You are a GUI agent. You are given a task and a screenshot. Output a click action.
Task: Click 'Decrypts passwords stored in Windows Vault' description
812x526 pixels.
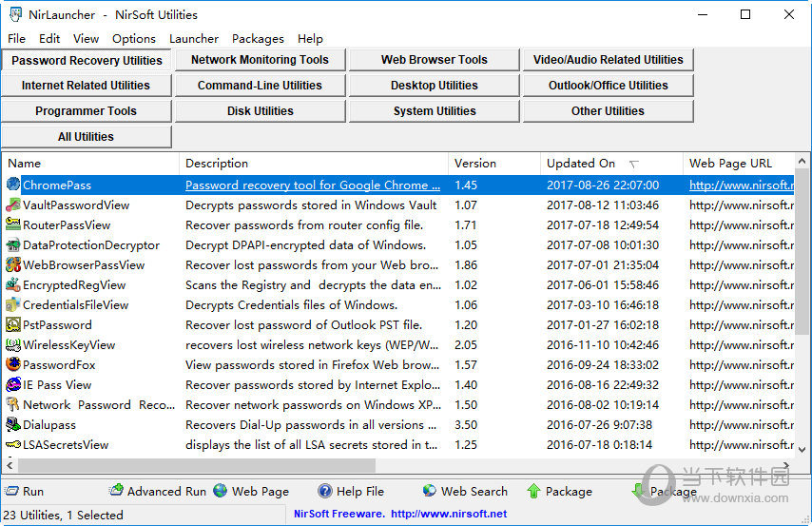click(x=311, y=205)
